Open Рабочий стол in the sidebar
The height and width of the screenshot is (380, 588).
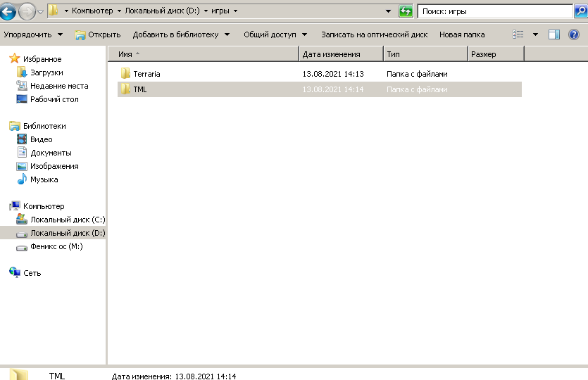pyautogui.click(x=54, y=99)
